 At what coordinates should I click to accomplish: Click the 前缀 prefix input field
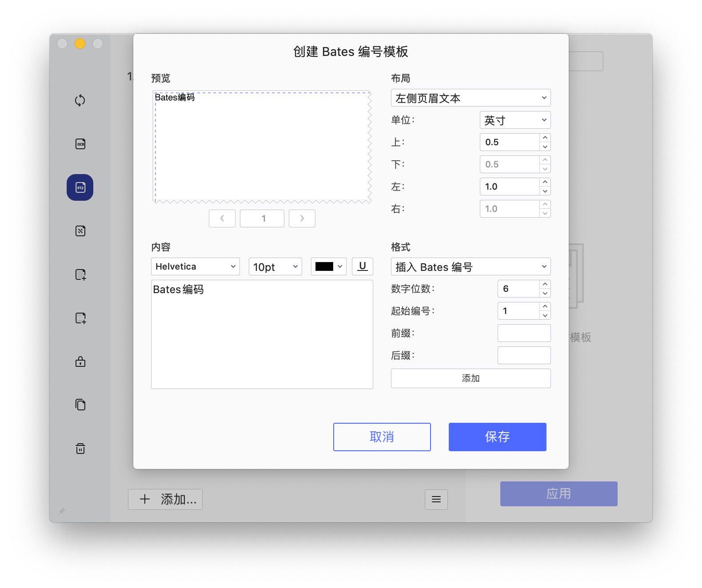pos(524,333)
